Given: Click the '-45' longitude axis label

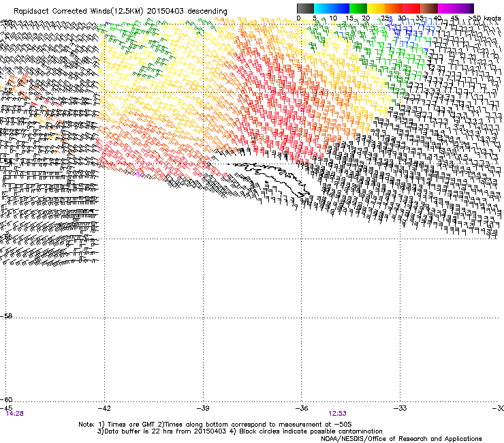Looking at the screenshot, I should click(x=6, y=408).
